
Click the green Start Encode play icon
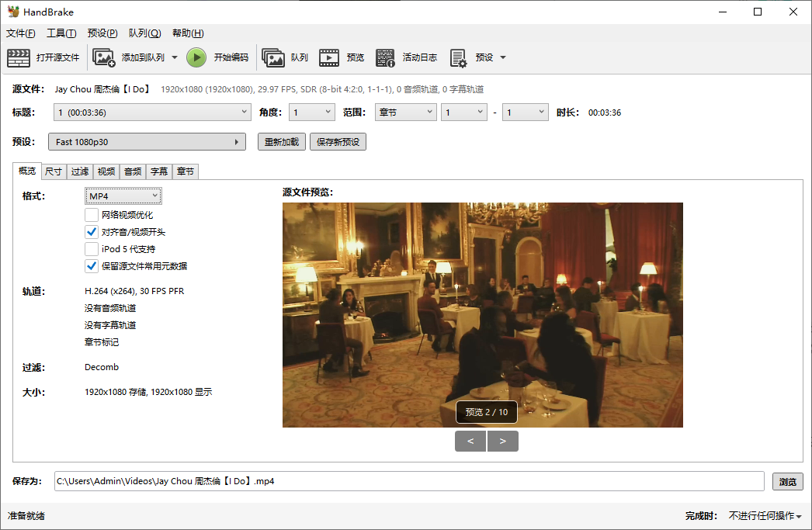[196, 57]
